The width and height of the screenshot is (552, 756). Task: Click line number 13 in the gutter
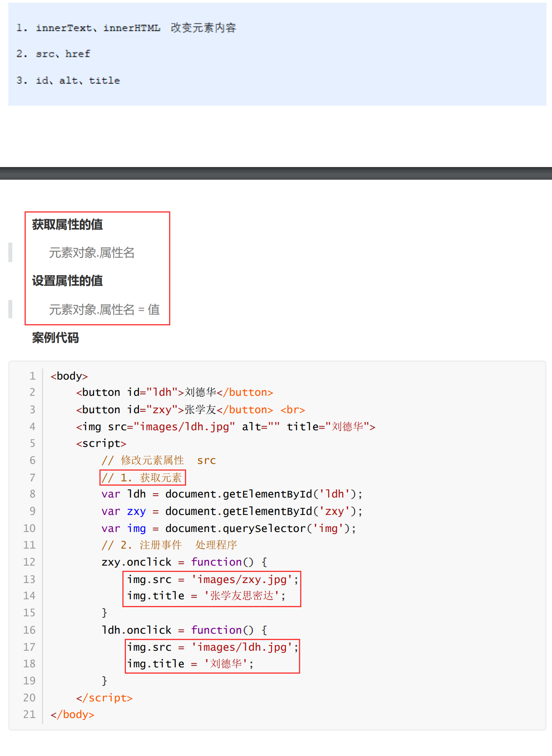tap(29, 579)
